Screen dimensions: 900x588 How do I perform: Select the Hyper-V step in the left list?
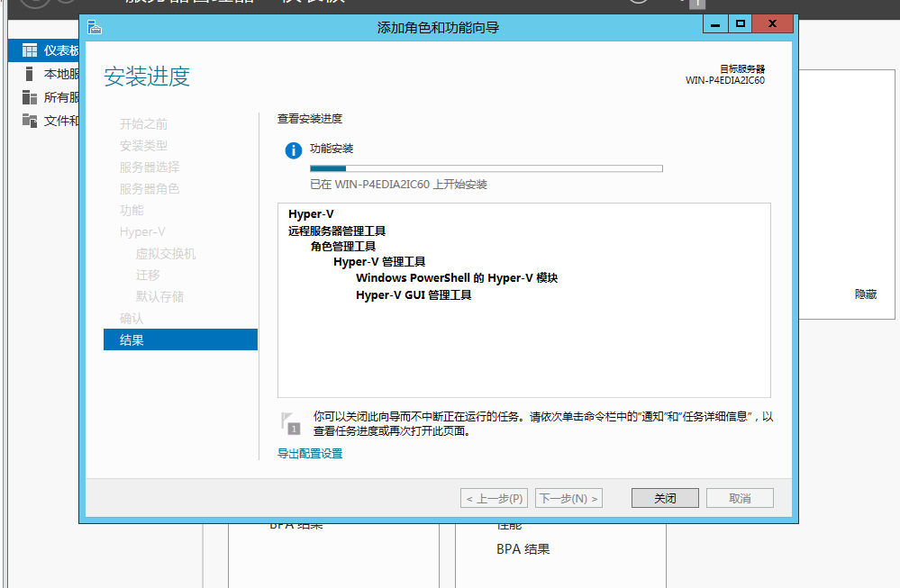[x=142, y=231]
